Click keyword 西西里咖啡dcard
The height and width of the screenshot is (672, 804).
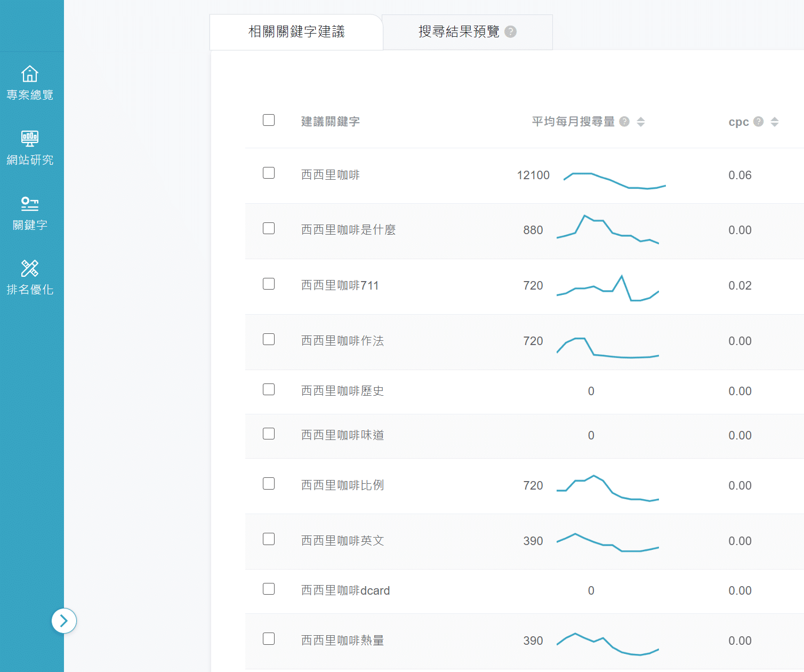345,590
